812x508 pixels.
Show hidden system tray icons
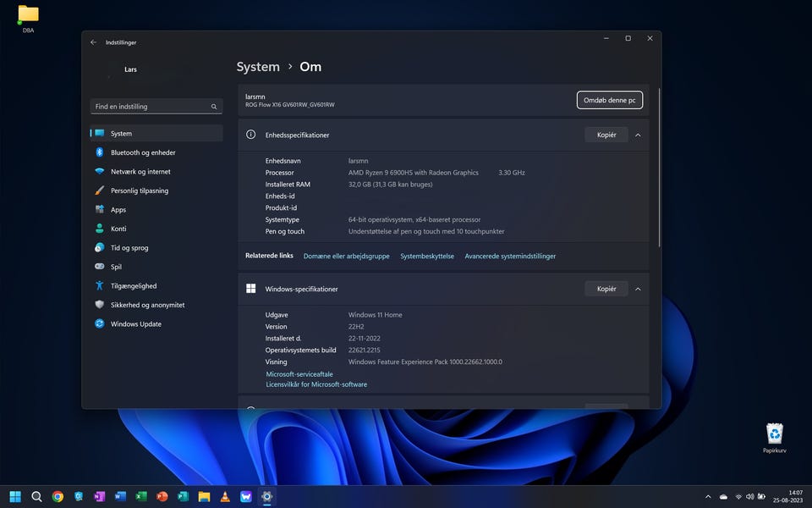click(708, 497)
